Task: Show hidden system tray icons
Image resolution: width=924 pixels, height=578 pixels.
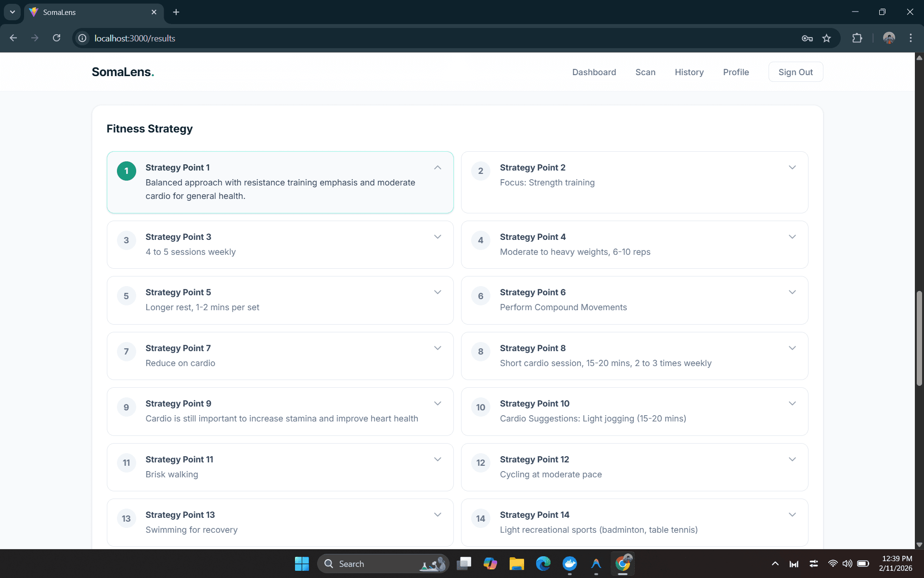Action: click(775, 564)
